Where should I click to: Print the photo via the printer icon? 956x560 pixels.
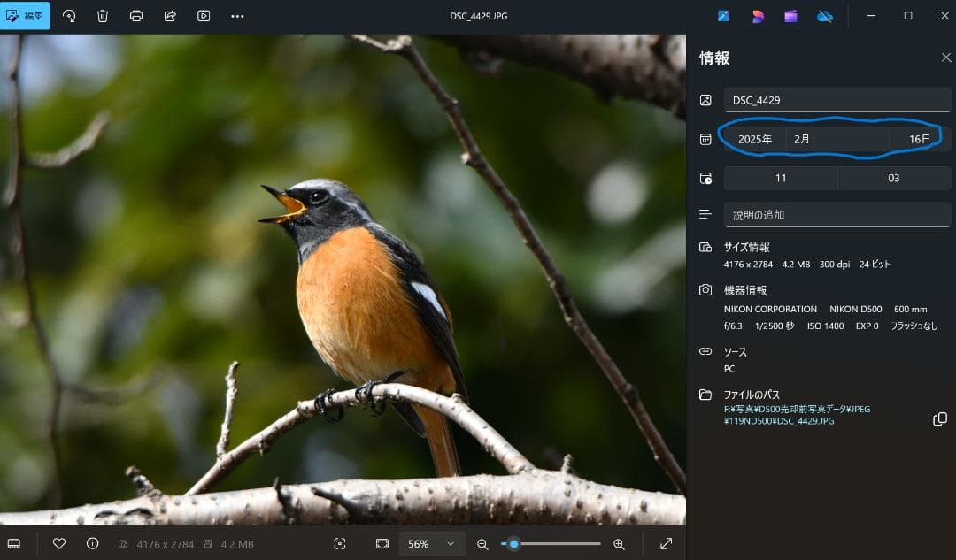136,16
